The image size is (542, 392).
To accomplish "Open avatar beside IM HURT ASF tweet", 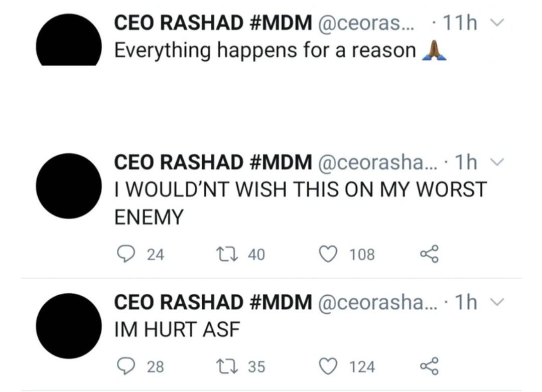I will coord(69,326).
